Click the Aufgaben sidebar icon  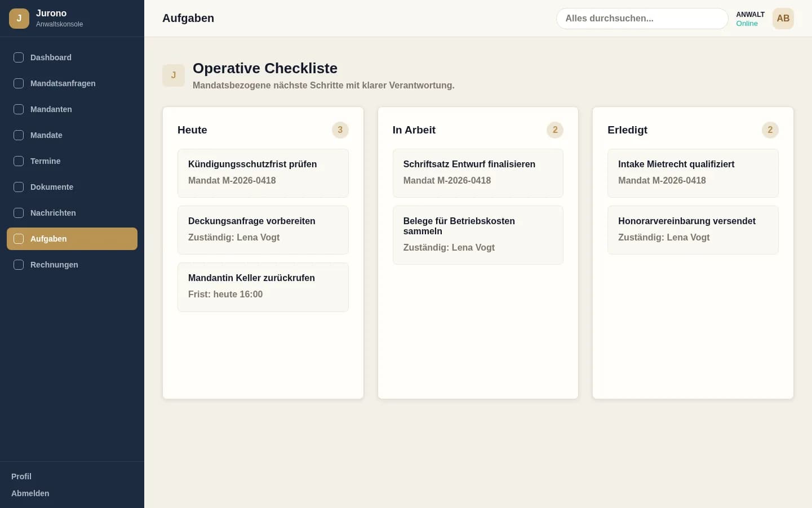(x=19, y=239)
